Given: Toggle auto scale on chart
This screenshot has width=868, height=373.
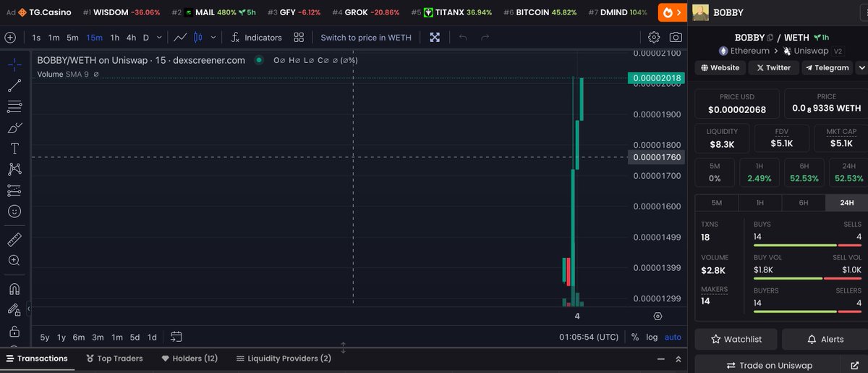Looking at the screenshot, I should coord(673,337).
